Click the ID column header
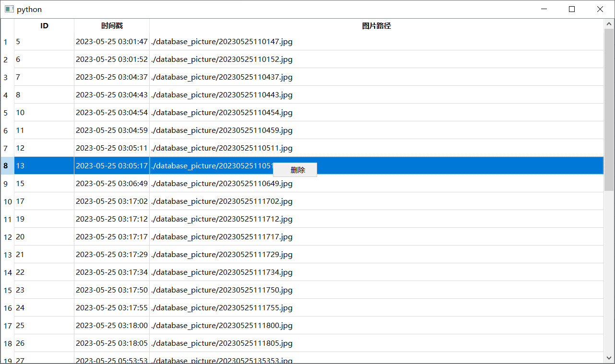615x364 pixels. [x=44, y=26]
